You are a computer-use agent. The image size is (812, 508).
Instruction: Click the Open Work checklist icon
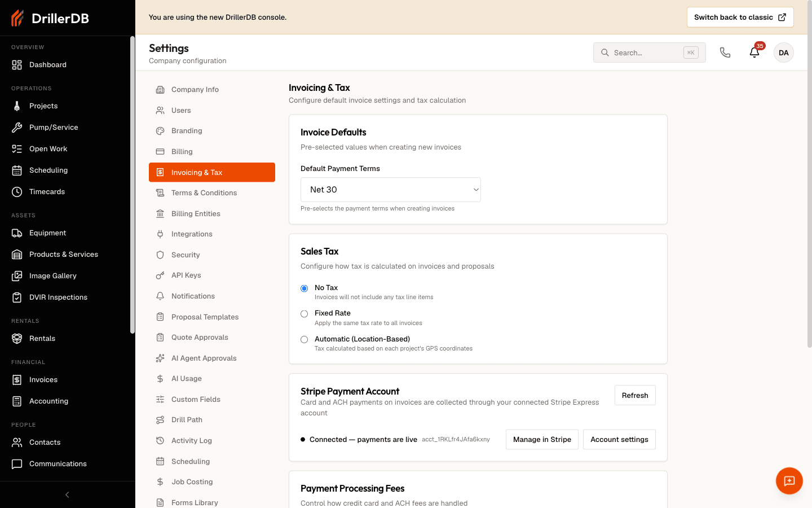17,149
